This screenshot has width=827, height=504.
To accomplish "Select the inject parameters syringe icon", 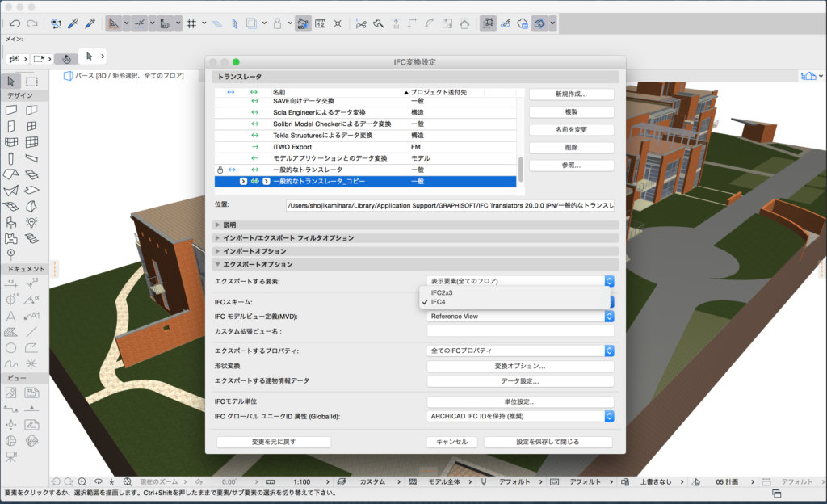I will [90, 23].
